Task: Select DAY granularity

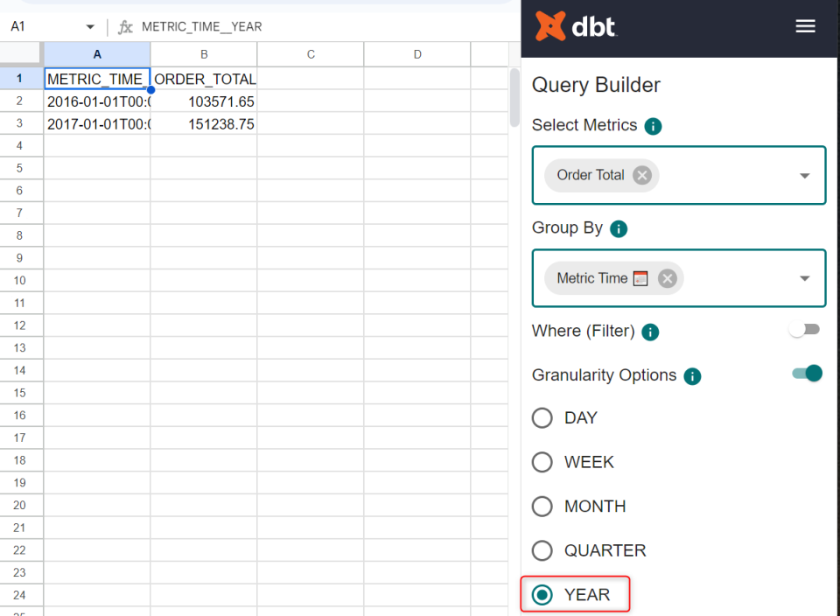Action: 542,417
